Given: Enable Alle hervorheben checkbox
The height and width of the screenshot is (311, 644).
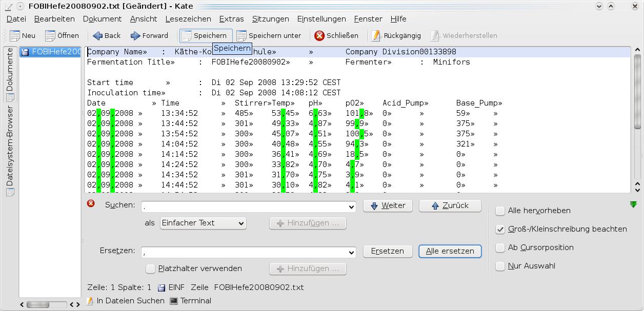Looking at the screenshot, I should click(x=500, y=211).
